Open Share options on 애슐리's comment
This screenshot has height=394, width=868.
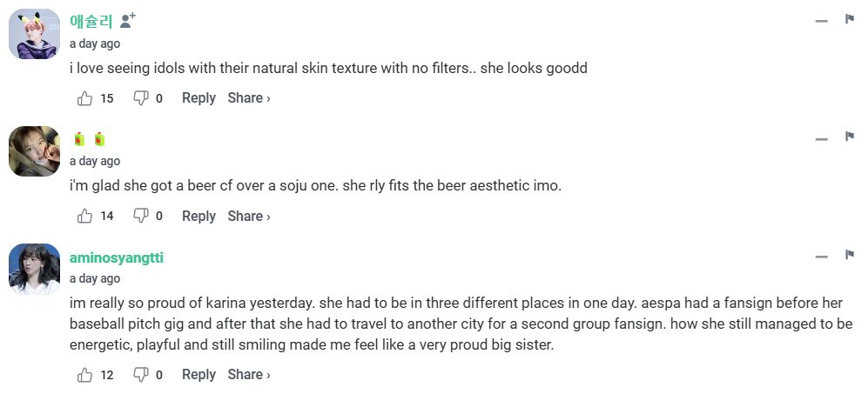(x=248, y=98)
